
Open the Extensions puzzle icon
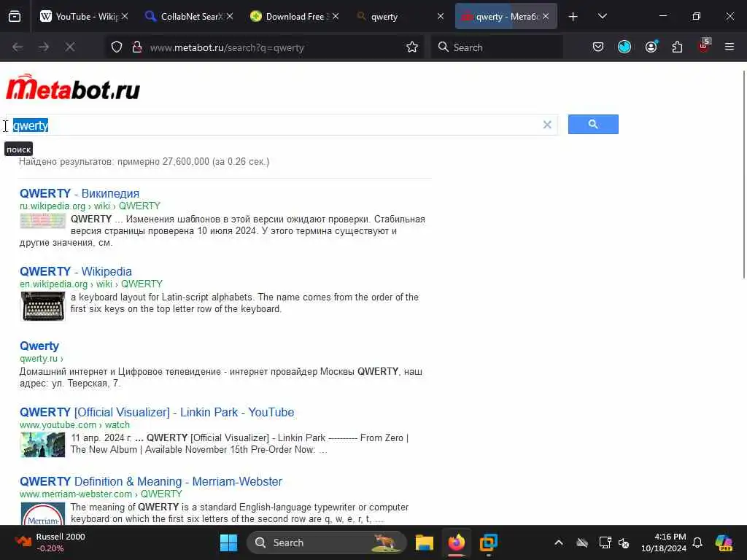click(677, 47)
